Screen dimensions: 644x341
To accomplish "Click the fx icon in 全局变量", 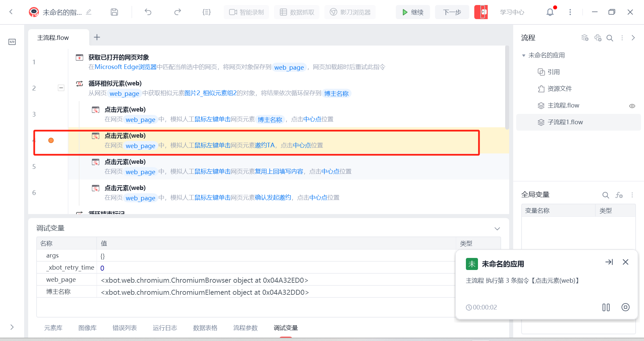I will pyautogui.click(x=619, y=195).
